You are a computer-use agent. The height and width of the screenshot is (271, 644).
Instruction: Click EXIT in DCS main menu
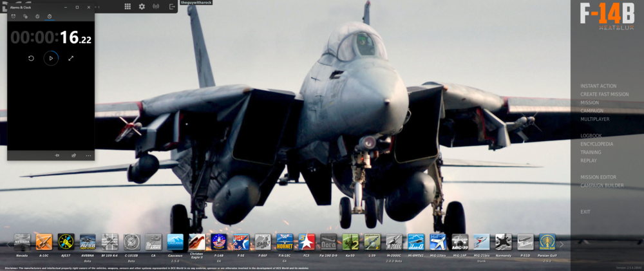click(585, 212)
